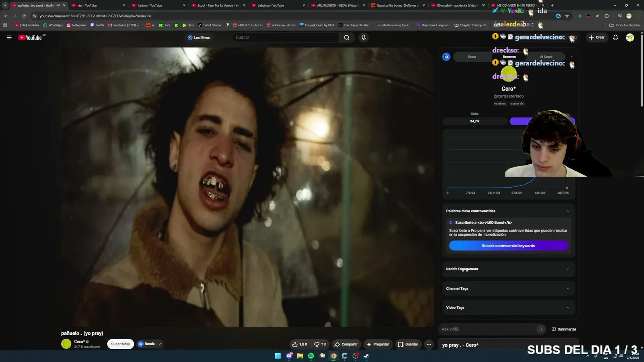Open Chrome tab search dropdown
This screenshot has width=644, height=362.
coord(5,5)
